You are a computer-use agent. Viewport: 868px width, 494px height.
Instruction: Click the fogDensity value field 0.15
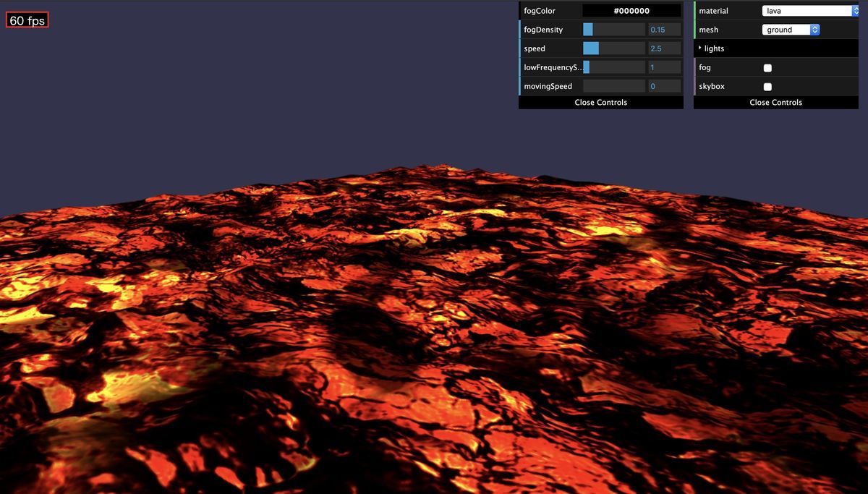coord(664,30)
